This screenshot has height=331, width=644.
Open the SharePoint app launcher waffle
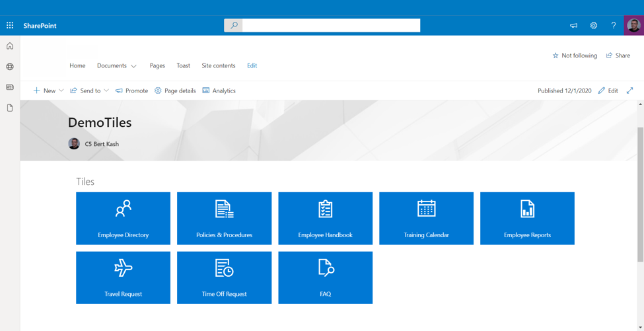pyautogui.click(x=10, y=26)
